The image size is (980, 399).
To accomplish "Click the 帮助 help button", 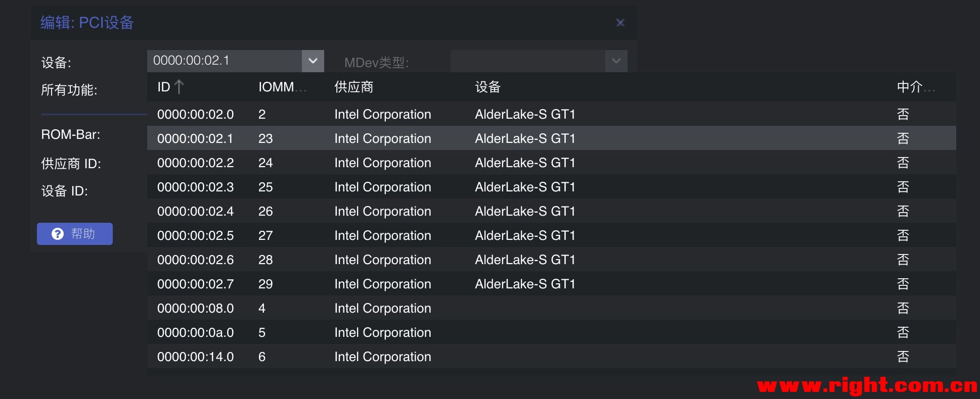I will pos(75,234).
